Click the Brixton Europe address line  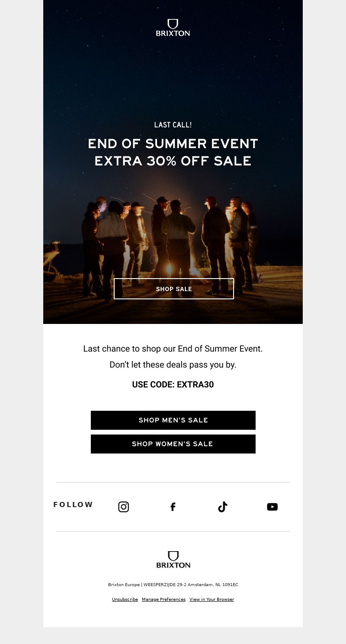coord(173,585)
